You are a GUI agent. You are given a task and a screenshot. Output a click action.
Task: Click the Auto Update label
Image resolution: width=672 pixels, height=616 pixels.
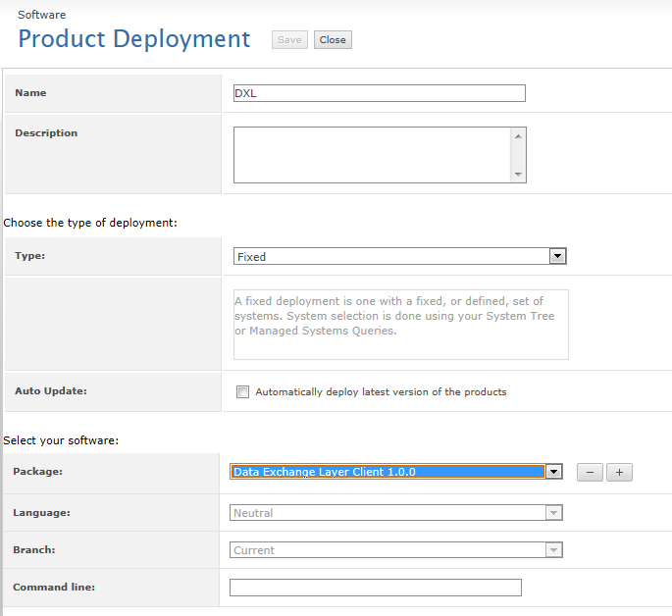coord(51,391)
